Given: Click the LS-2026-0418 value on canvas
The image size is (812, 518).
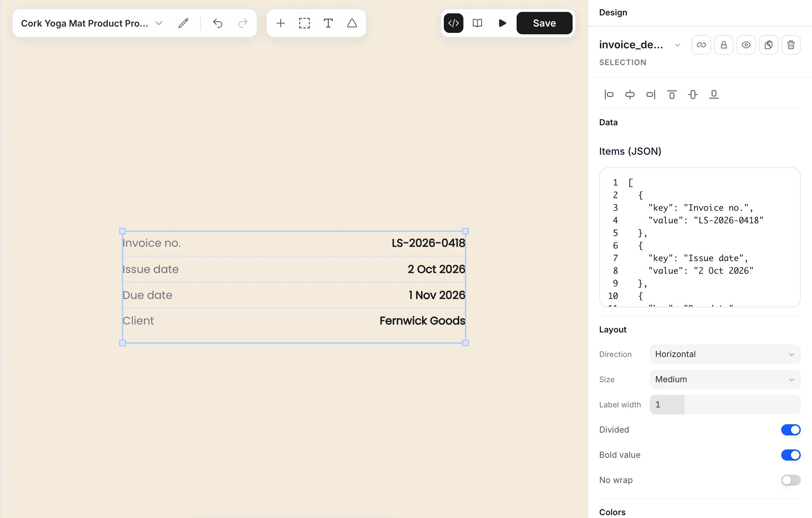Looking at the screenshot, I should pos(428,243).
